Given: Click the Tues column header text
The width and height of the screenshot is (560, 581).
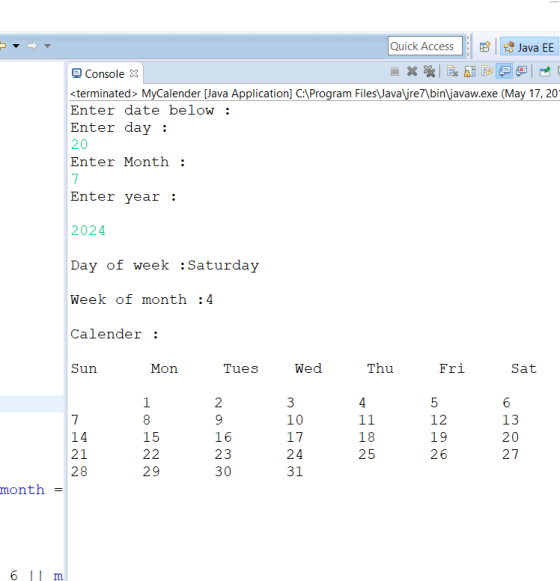Looking at the screenshot, I should pos(241,369).
